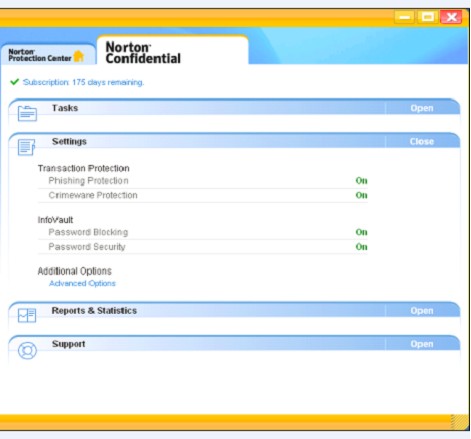Viewport: 471px width, 439px height.
Task: Expand Reports & Statistics with Open
Action: 422,311
